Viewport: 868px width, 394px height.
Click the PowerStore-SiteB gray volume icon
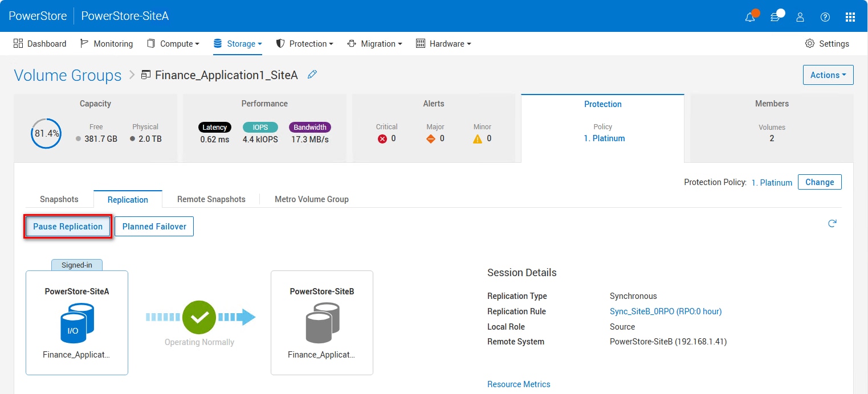(322, 323)
